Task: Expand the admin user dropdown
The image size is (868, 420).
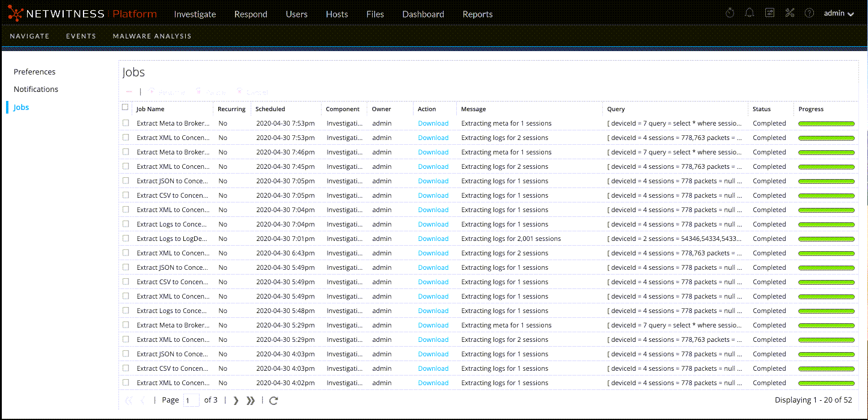Action: click(x=839, y=14)
